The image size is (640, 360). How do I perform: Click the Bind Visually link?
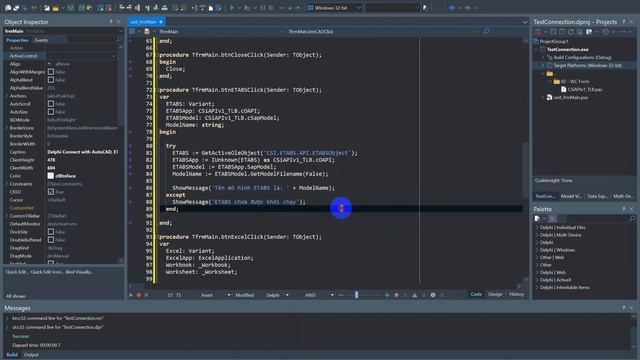[79, 272]
